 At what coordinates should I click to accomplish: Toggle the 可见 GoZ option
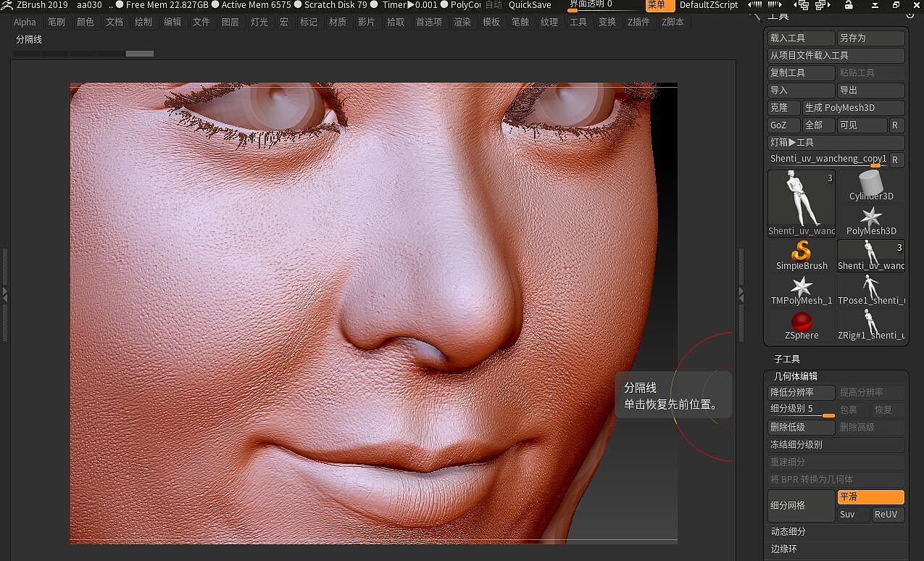click(x=862, y=125)
